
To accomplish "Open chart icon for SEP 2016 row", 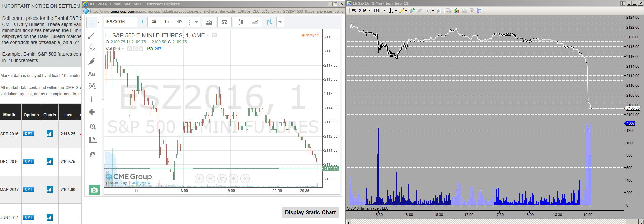I will (x=50, y=134).
